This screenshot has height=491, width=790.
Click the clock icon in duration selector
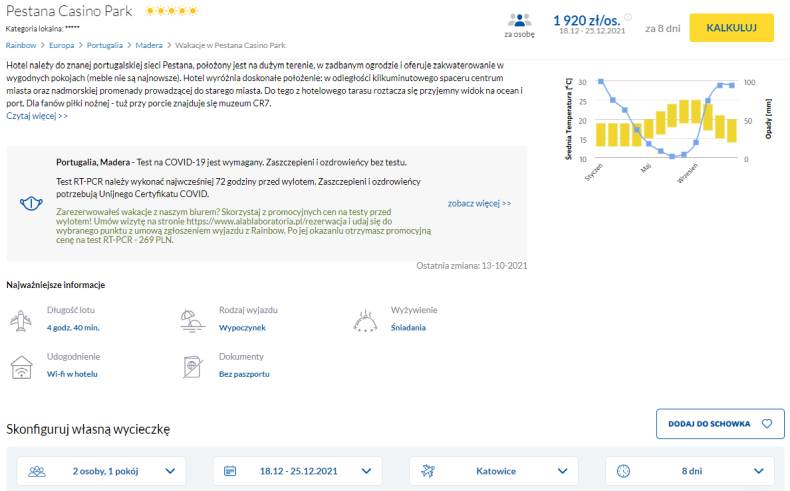point(623,471)
